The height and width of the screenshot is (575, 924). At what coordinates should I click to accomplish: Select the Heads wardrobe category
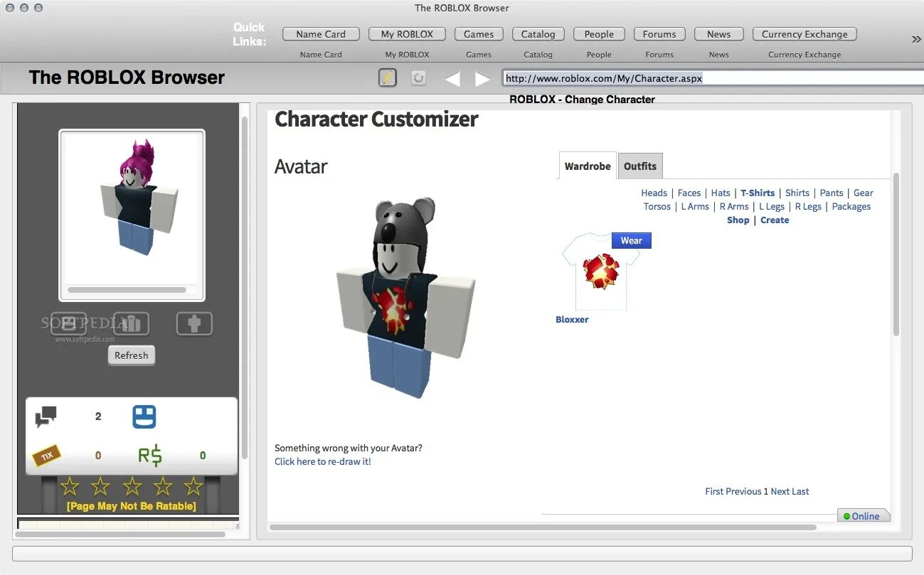coord(654,193)
